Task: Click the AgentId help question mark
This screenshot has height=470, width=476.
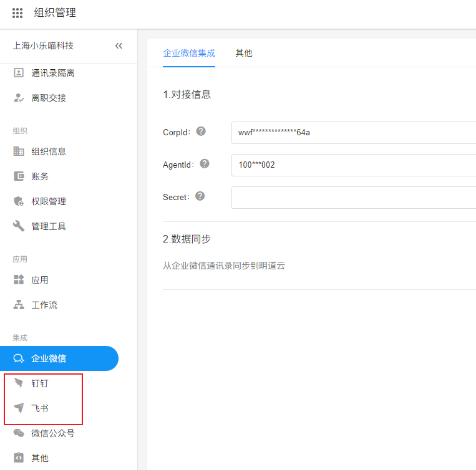Action: [205, 164]
